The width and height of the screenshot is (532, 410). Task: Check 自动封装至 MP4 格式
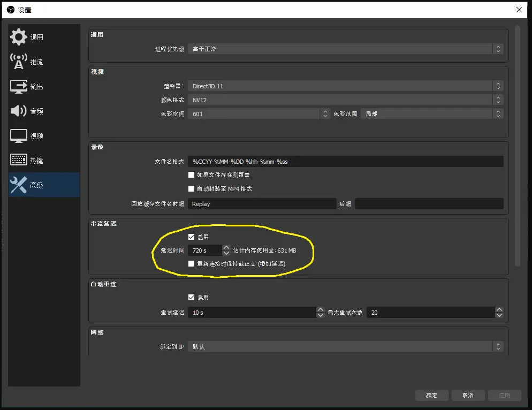coord(192,188)
